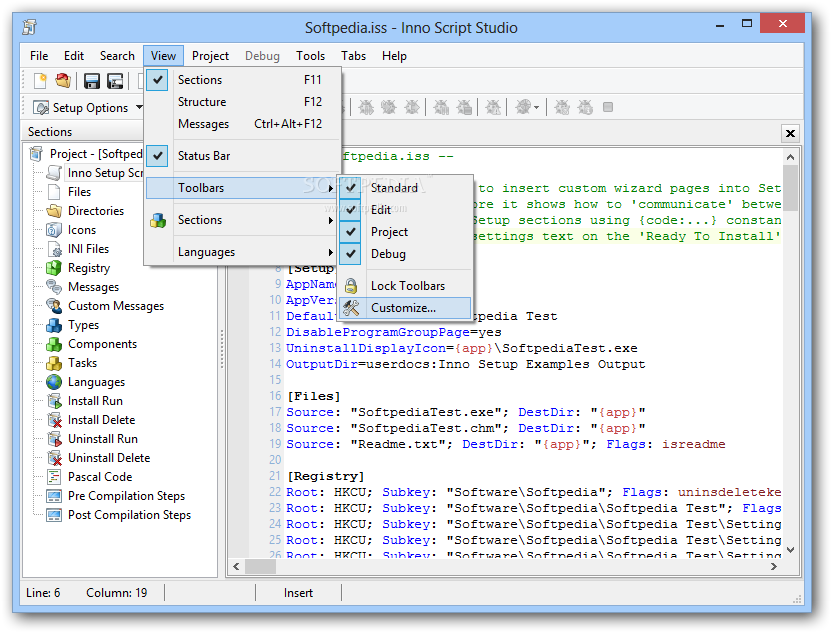The image size is (832, 633).
Task: Toggle the Sections F11 checked menu item
Action: coord(242,80)
